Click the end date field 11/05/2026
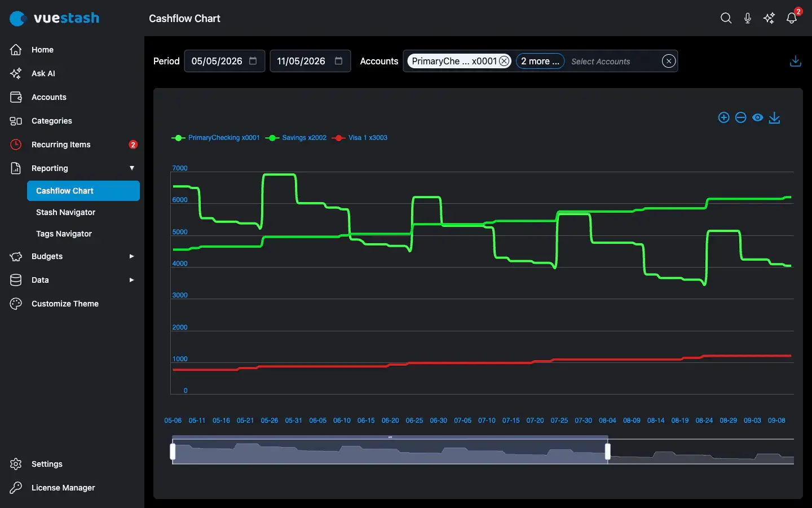 click(310, 61)
